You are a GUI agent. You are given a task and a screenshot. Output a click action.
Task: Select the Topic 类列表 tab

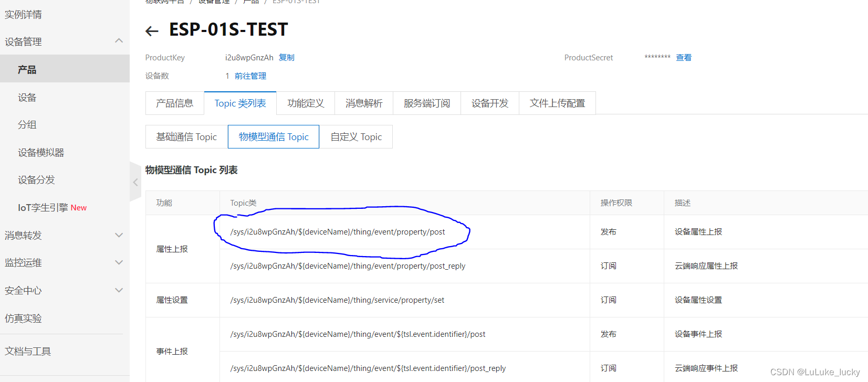coord(240,103)
